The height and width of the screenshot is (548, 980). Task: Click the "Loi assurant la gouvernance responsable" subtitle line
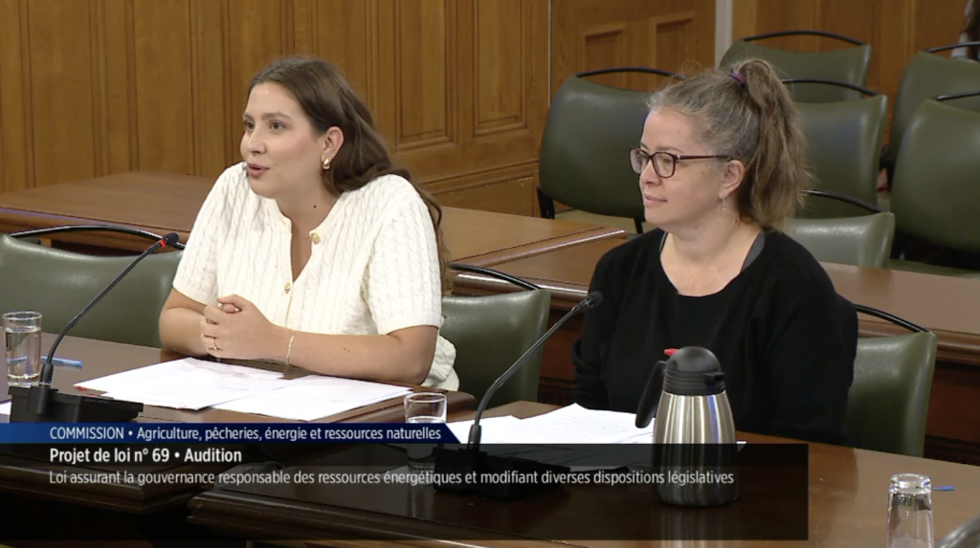[391, 478]
